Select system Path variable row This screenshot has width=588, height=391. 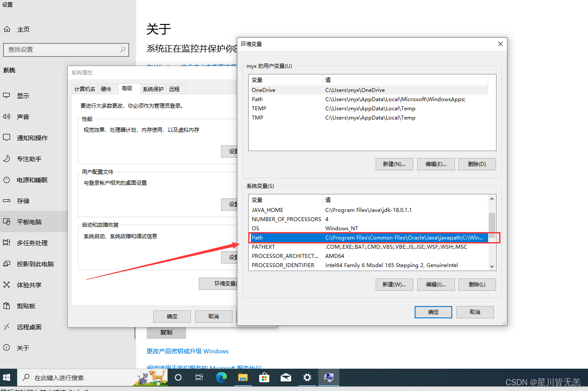[368, 238]
